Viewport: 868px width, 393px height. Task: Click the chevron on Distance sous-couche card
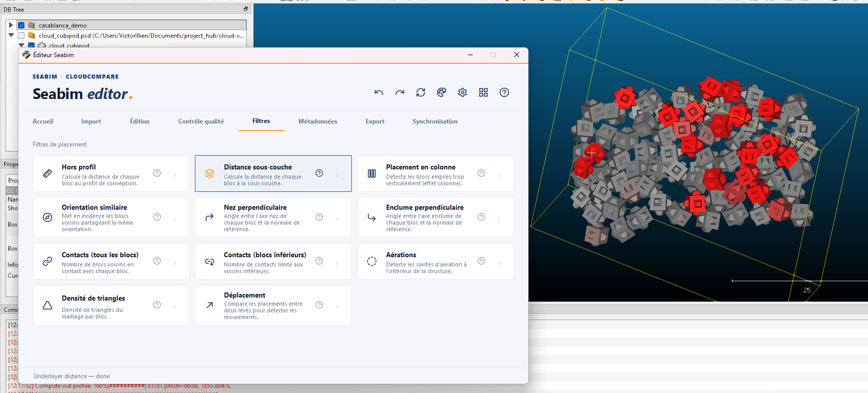click(x=337, y=176)
